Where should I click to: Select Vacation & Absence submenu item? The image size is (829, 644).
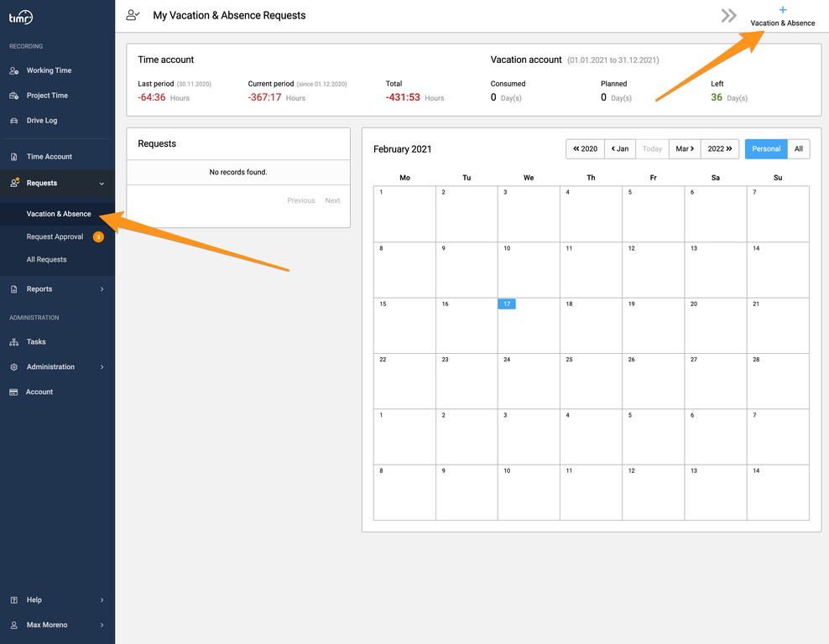click(59, 214)
